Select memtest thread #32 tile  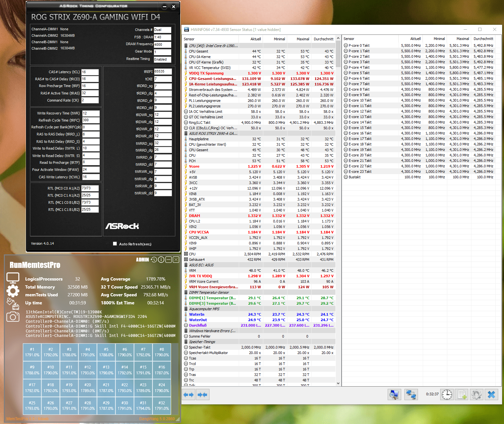pyautogui.click(x=162, y=406)
